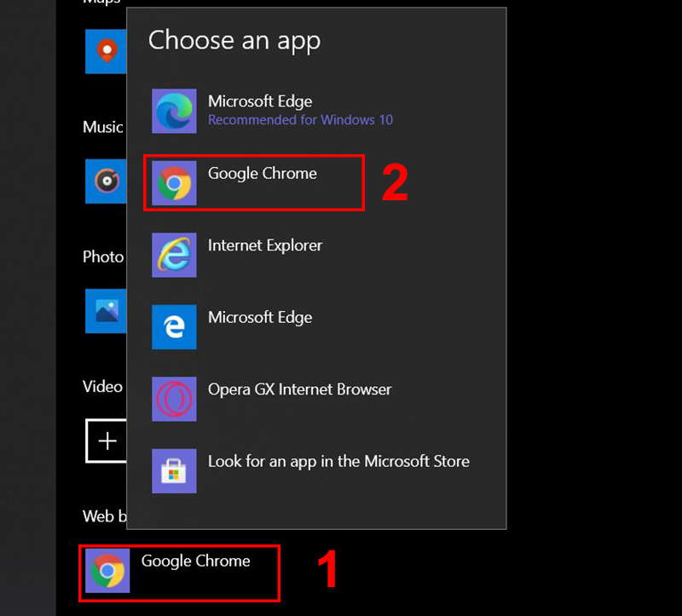The height and width of the screenshot is (616, 682).
Task: Click the Microsoft Store bag icon
Action: 174,471
